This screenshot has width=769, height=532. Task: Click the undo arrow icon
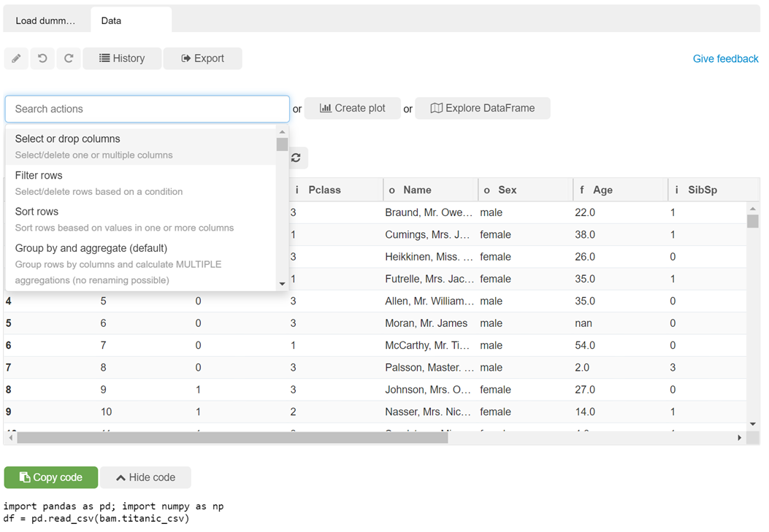42,58
